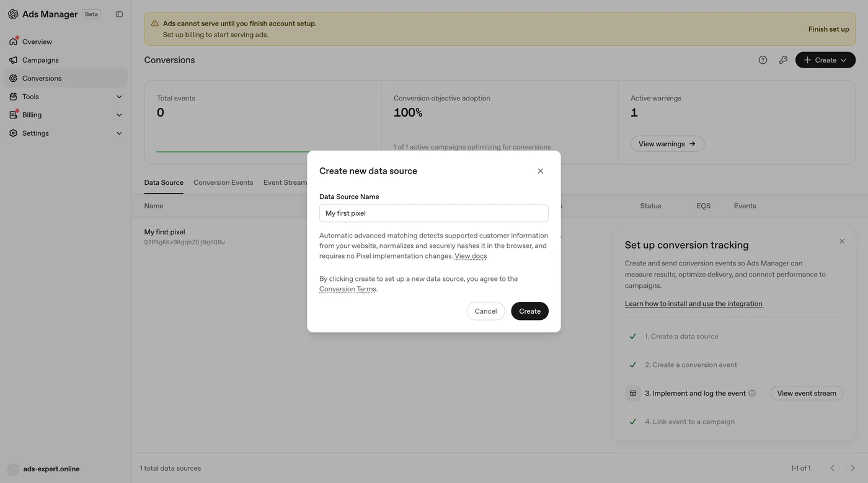This screenshot has width=868, height=483.
Task: Switch to the Event Stream tab
Action: click(x=285, y=183)
